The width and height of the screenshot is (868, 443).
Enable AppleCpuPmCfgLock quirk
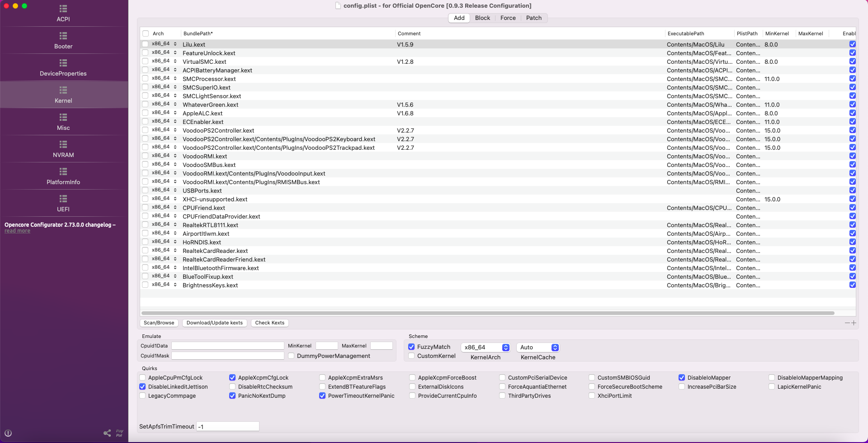click(142, 377)
